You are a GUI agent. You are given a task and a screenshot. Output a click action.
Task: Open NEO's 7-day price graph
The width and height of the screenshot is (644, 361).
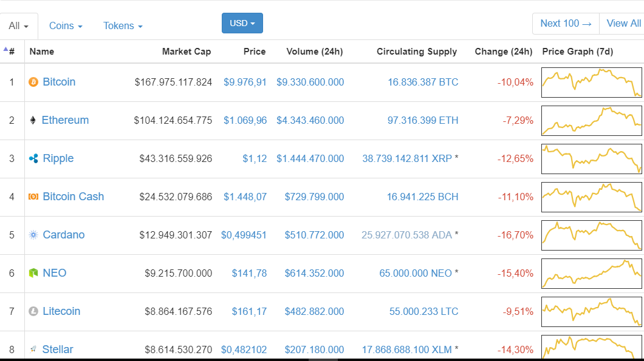point(592,273)
